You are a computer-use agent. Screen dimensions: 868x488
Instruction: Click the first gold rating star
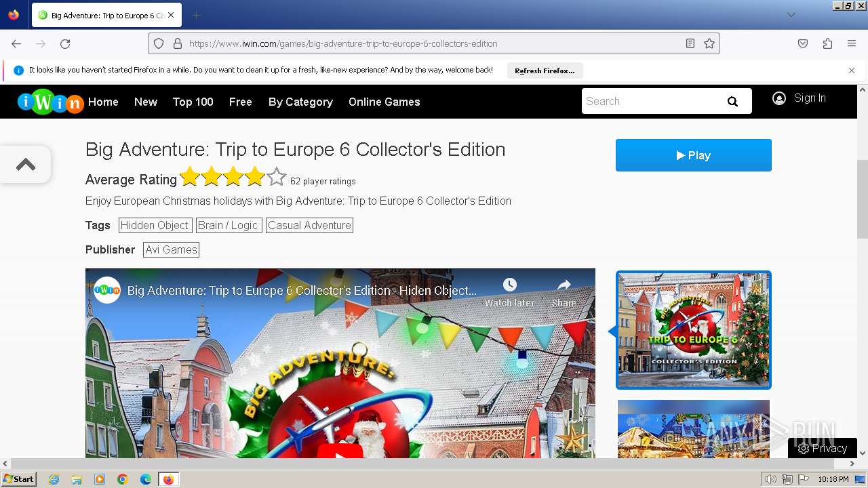(x=190, y=177)
